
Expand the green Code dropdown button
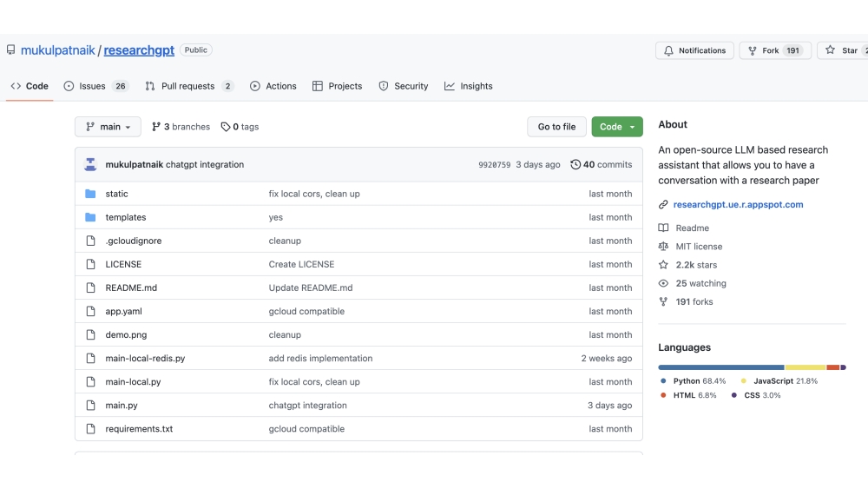tap(617, 127)
